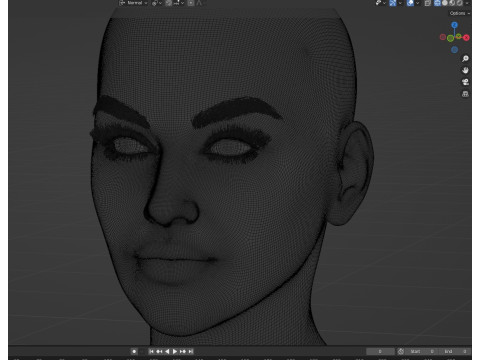This screenshot has width=480, height=360.
Task: Switch to rendered shading mode
Action: [460, 3]
